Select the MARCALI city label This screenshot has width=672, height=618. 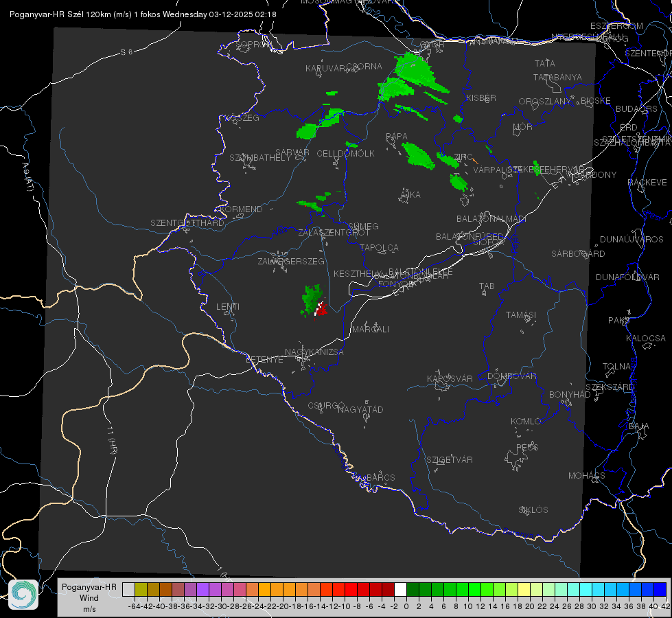tap(371, 330)
